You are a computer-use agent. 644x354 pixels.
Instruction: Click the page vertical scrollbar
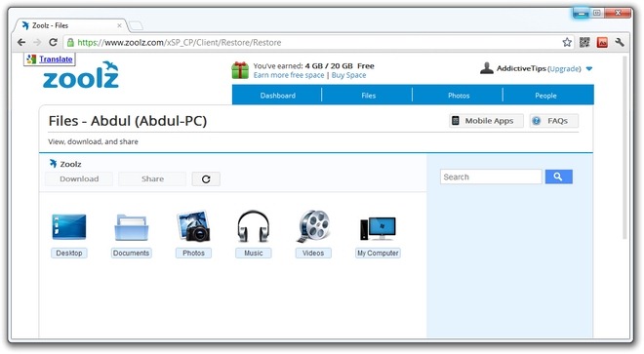point(624,148)
